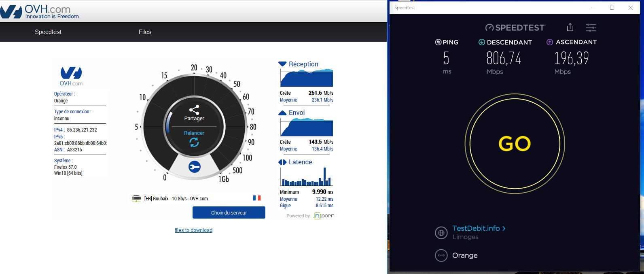This screenshot has width=644, height=274.
Task: Click the Latence double-arrow icon
Action: point(282,162)
